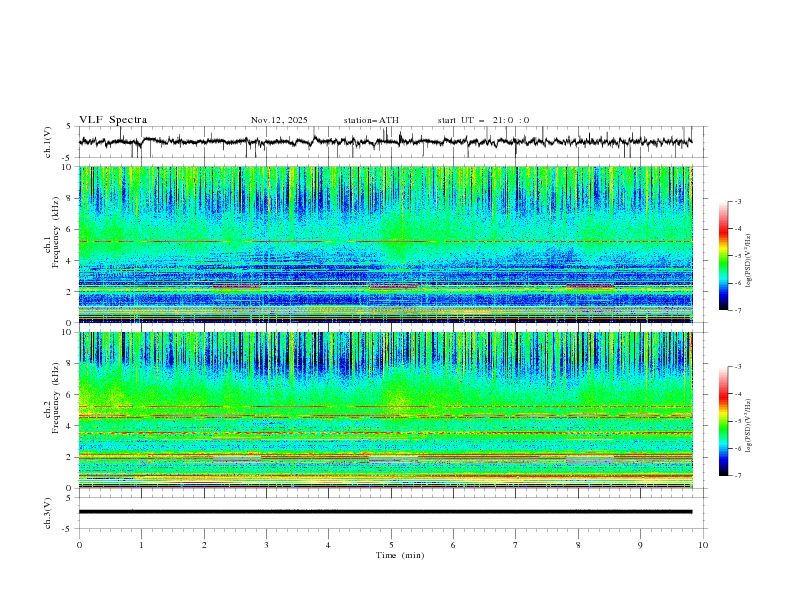
Task: Click the '5' tick on Time axis
Action: (391, 545)
